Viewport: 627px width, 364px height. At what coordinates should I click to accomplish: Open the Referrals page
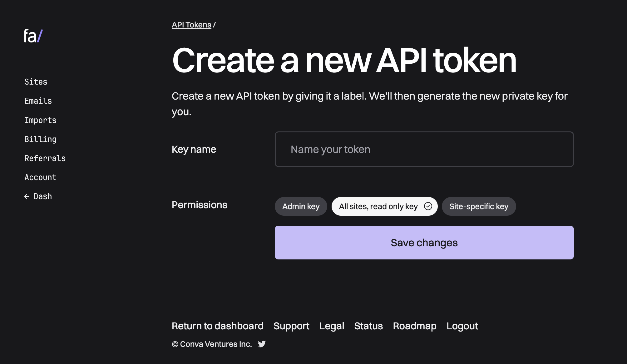[45, 158]
